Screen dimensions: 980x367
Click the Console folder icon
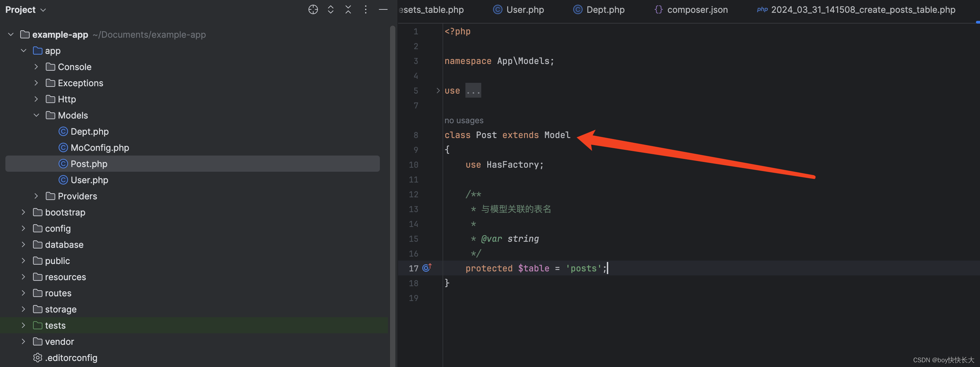click(50, 67)
